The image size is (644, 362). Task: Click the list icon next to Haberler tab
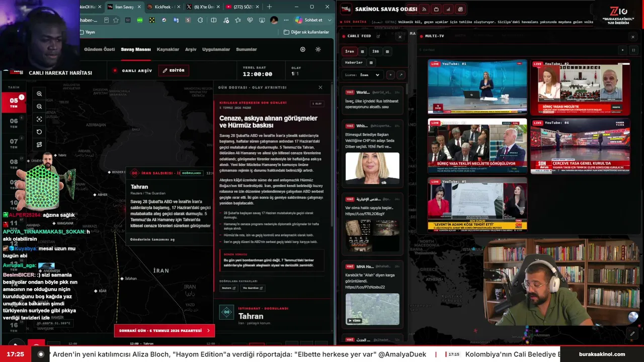(x=371, y=62)
